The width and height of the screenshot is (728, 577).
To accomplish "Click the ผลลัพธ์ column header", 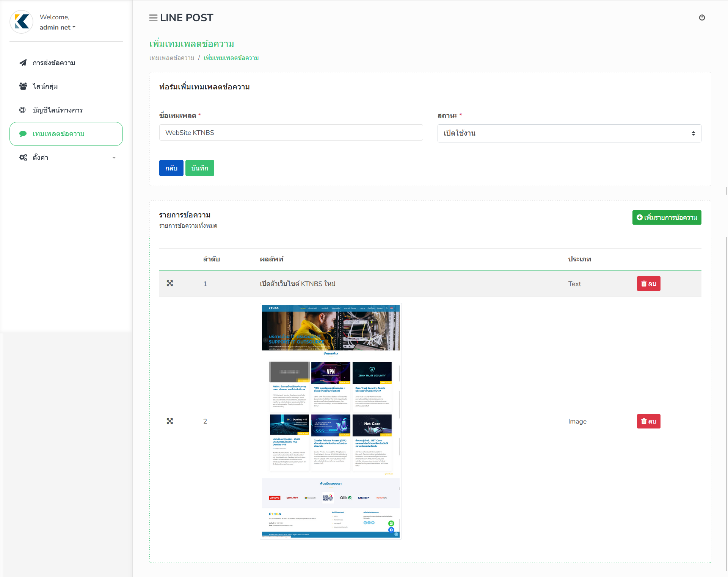I will 272,259.
